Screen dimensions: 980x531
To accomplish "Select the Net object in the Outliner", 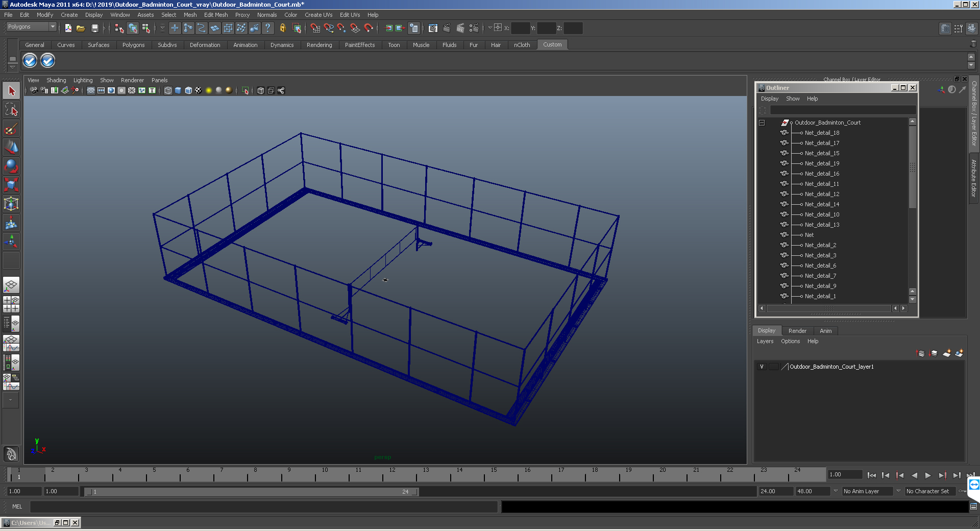I will 809,235.
